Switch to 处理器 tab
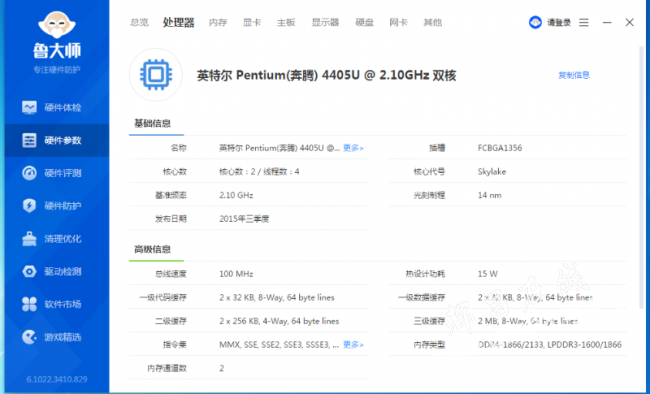The width and height of the screenshot is (650, 394). [178, 22]
